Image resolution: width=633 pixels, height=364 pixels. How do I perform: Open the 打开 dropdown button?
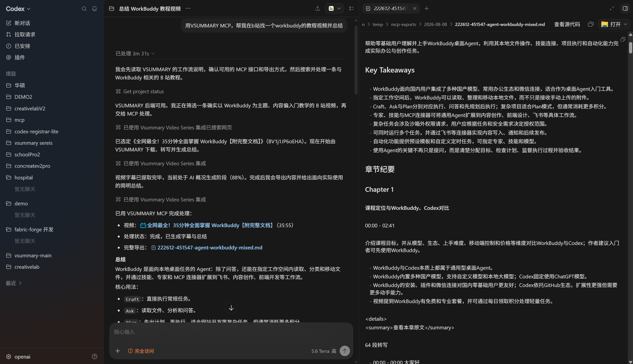click(614, 24)
